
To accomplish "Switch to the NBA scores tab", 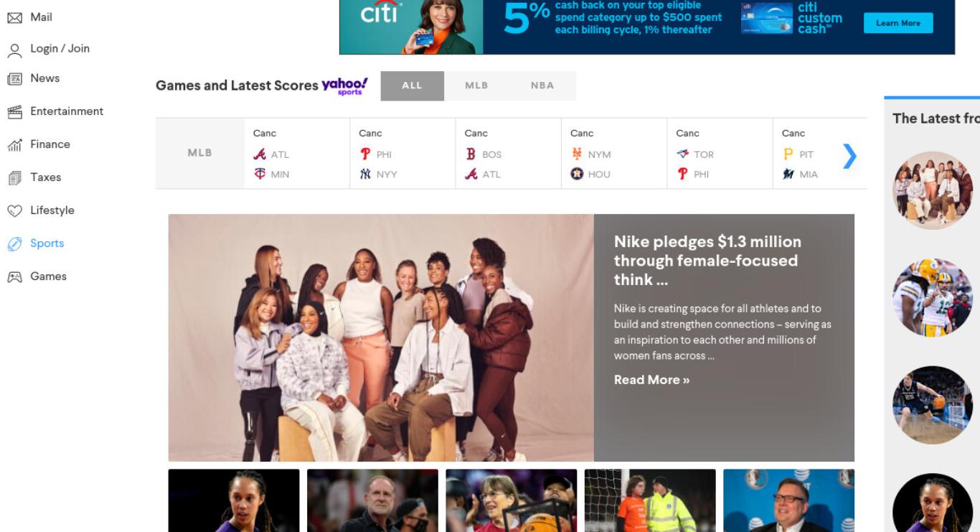I will (542, 85).
